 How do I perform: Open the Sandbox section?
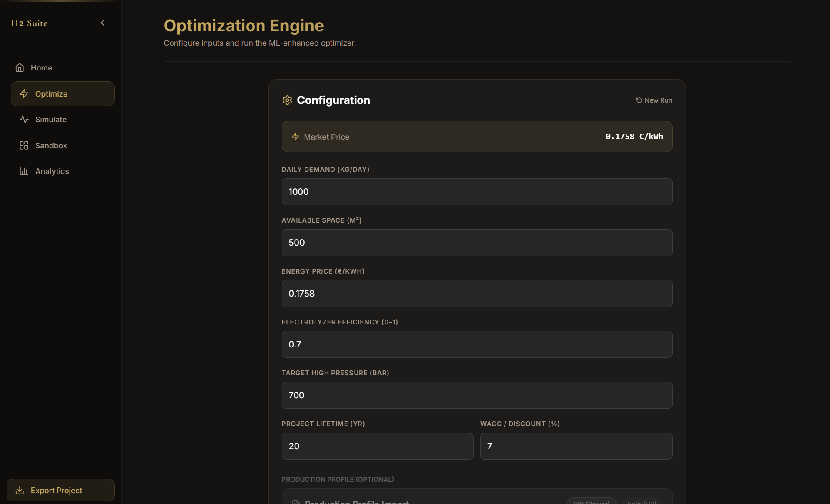pyautogui.click(x=63, y=145)
